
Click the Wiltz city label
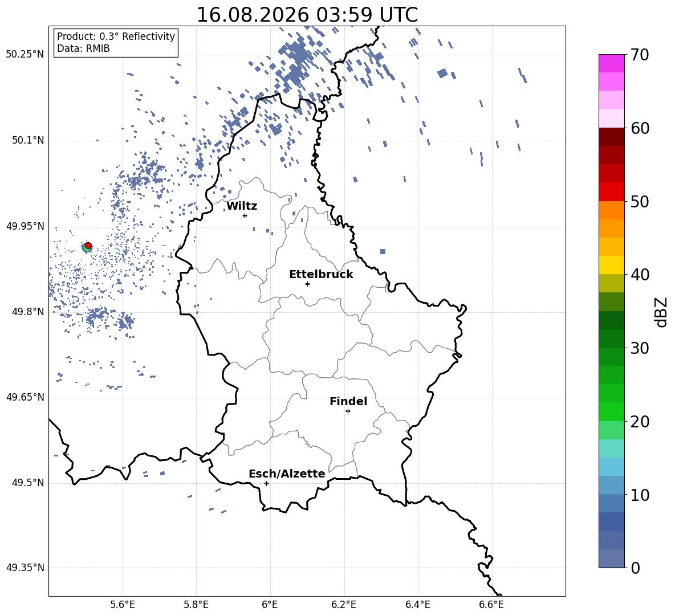pos(242,206)
